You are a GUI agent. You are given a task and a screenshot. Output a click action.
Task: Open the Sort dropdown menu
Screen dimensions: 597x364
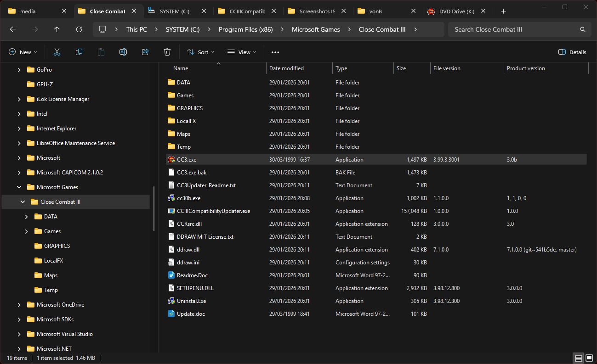pos(201,52)
